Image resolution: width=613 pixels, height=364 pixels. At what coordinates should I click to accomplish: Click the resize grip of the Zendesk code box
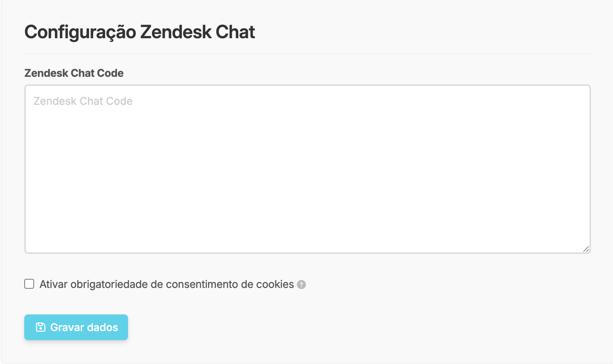pos(586,248)
